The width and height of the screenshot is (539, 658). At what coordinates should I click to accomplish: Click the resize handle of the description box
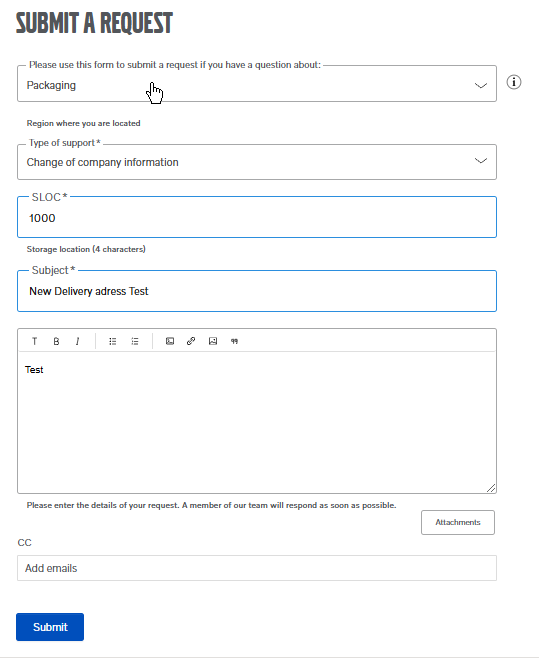pos(491,488)
